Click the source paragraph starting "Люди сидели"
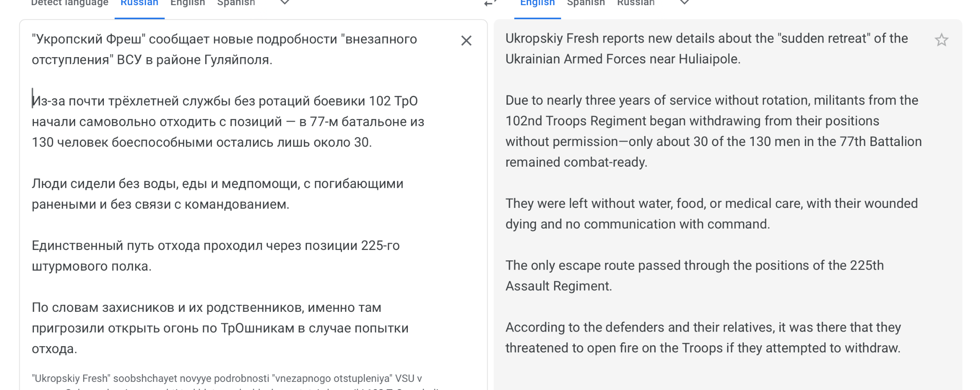980x390 pixels. tap(217, 194)
